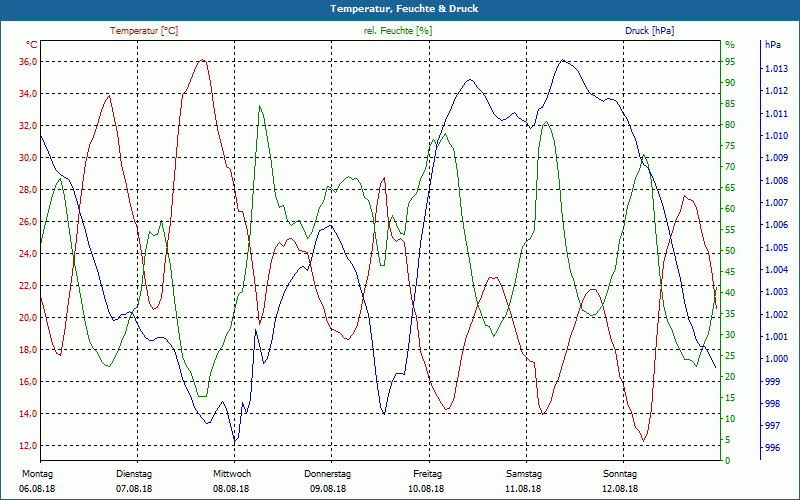Click the date 06.08.18
This screenshot has height=500, width=800.
pyautogui.click(x=37, y=489)
